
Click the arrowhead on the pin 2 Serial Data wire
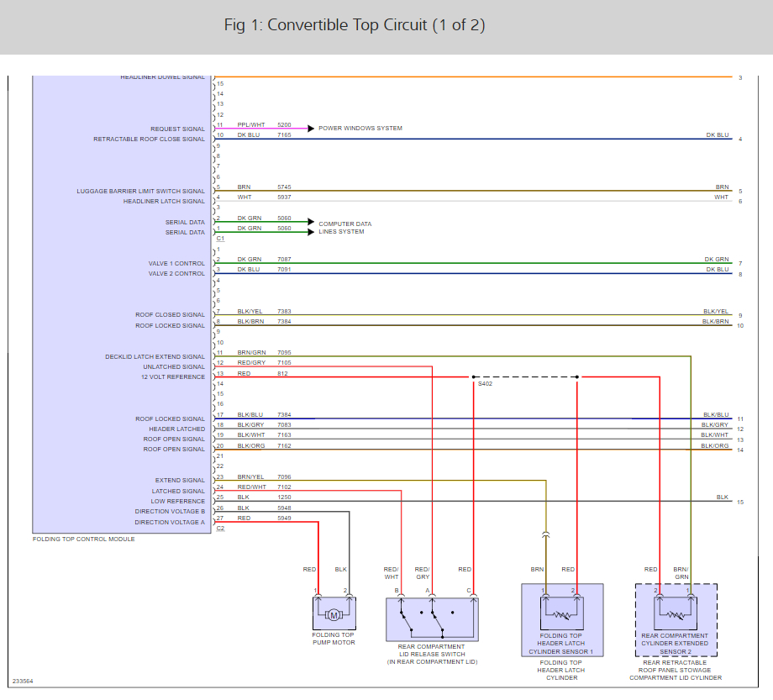(x=311, y=222)
